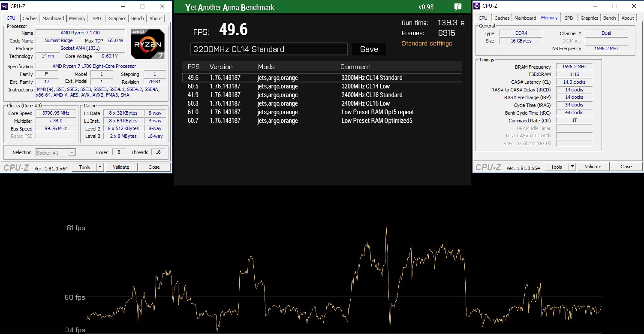Image resolution: width=644 pixels, height=334 pixels.
Task: Click Tools button in left CPU-Z window
Action: (84, 167)
